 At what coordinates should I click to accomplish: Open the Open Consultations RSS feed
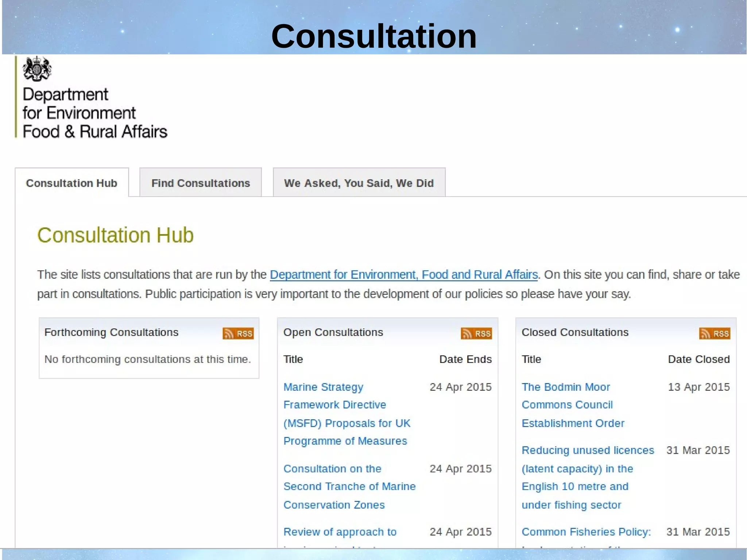(476, 333)
